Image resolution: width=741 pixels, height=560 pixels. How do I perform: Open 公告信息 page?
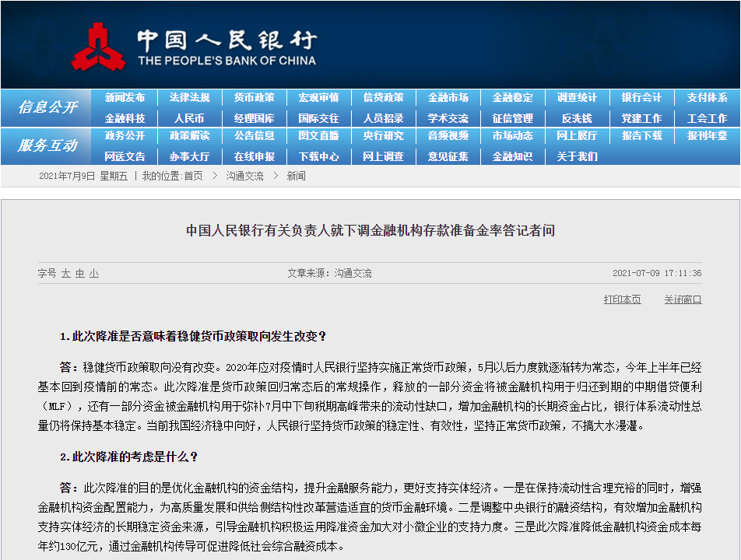pos(255,136)
